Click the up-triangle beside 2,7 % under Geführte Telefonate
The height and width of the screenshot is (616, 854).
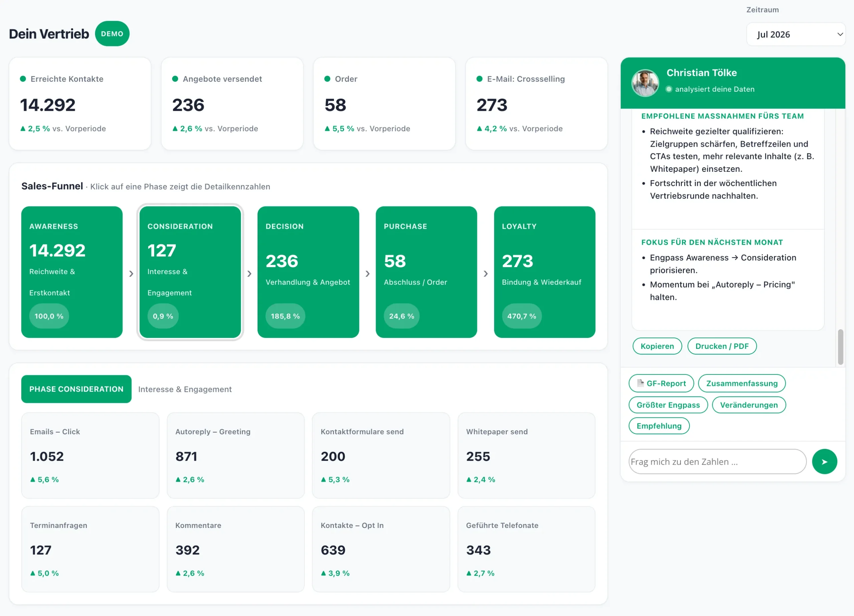469,573
